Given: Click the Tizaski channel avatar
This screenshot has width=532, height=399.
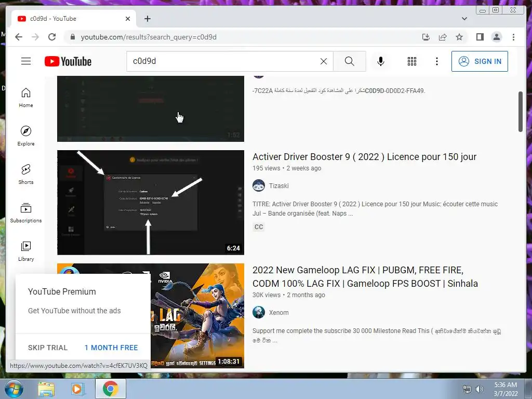Looking at the screenshot, I should [259, 185].
